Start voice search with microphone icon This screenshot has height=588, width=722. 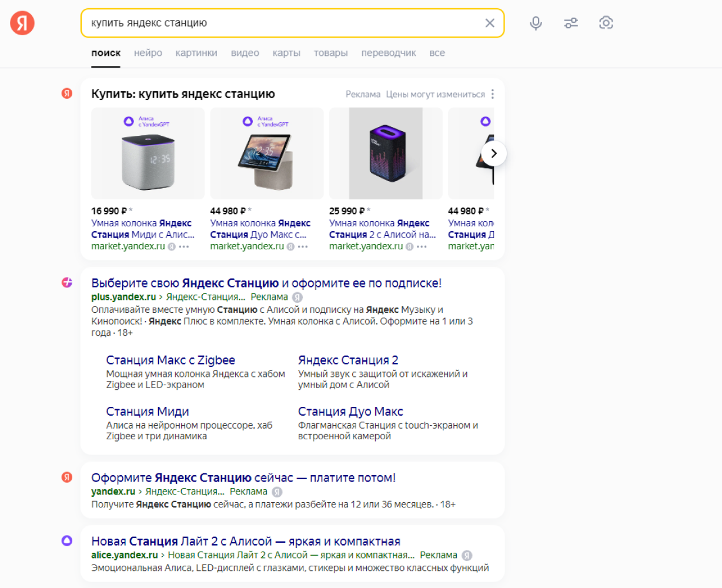(x=536, y=23)
